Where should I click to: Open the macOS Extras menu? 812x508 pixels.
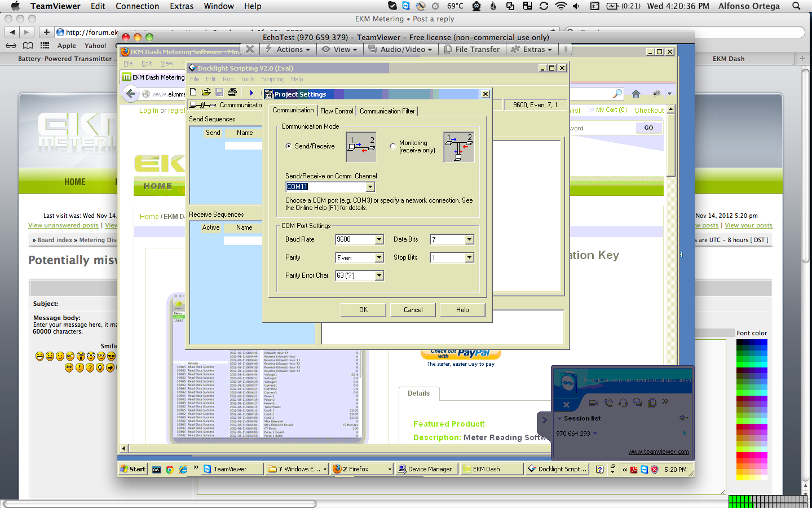(x=182, y=6)
